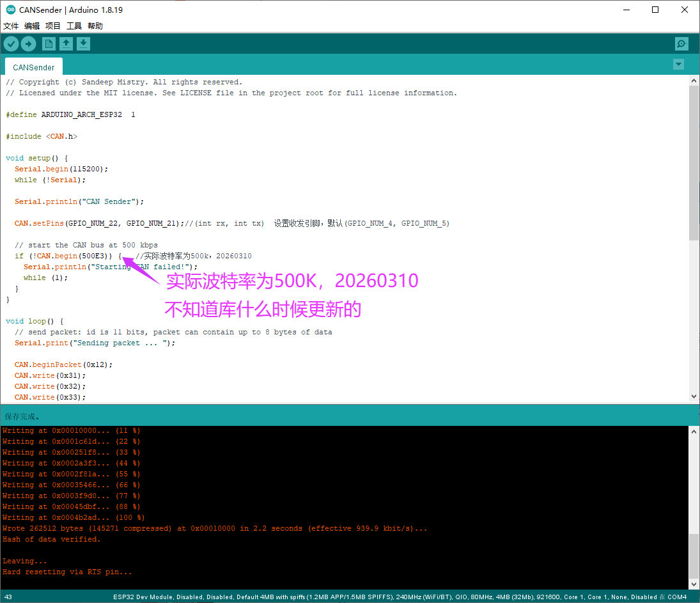
Task: Minimize the Arduino window
Action: tap(626, 10)
